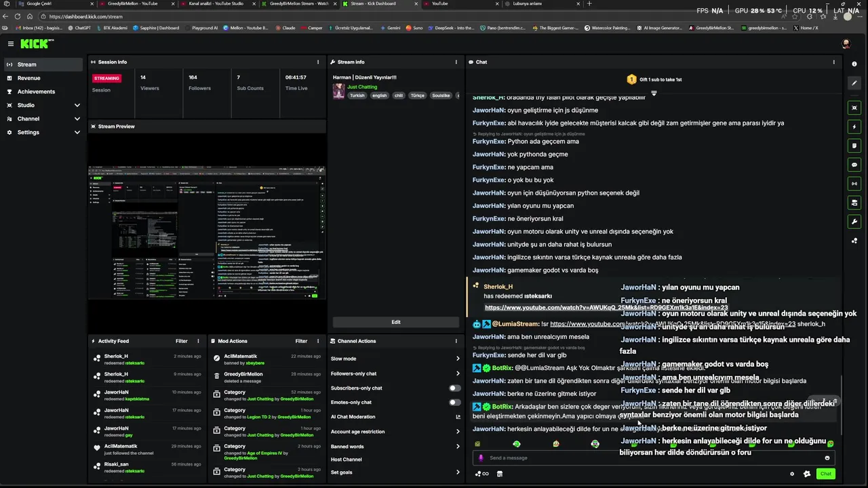868x488 pixels.
Task: Open Chat panel three-dot menu
Action: click(834, 62)
